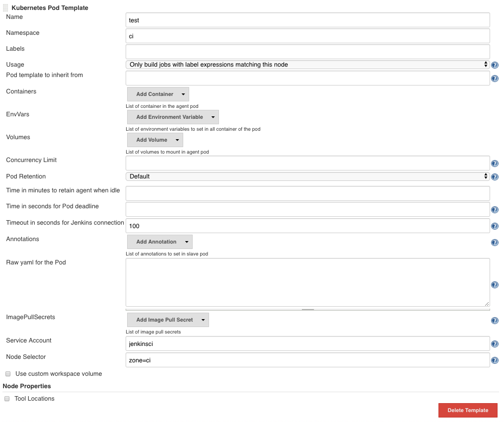Viewport: 504px width, 422px height.
Task: Click the 'Node Properties' heading text
Action: coord(27,386)
